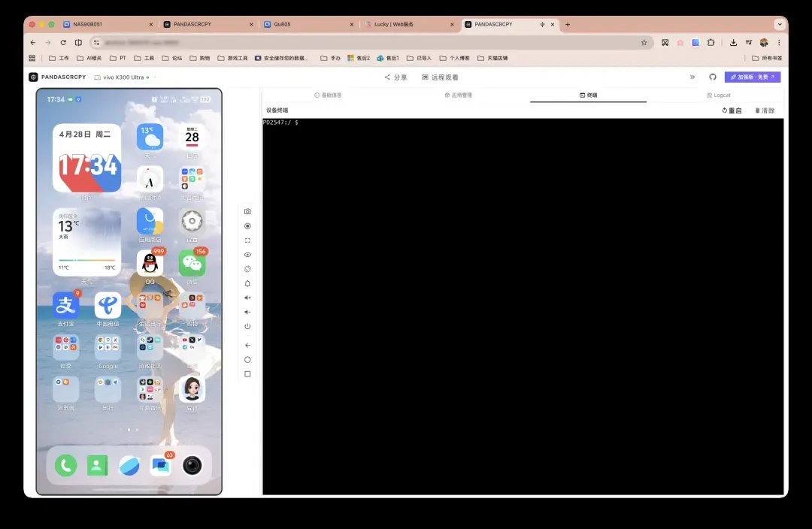The image size is (812, 529).
Task: Toggle the eye visibility icon in sidebar
Action: pyautogui.click(x=247, y=255)
